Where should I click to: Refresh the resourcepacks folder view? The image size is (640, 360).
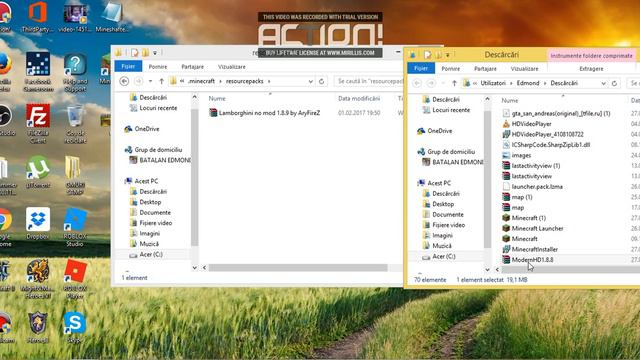point(321,81)
